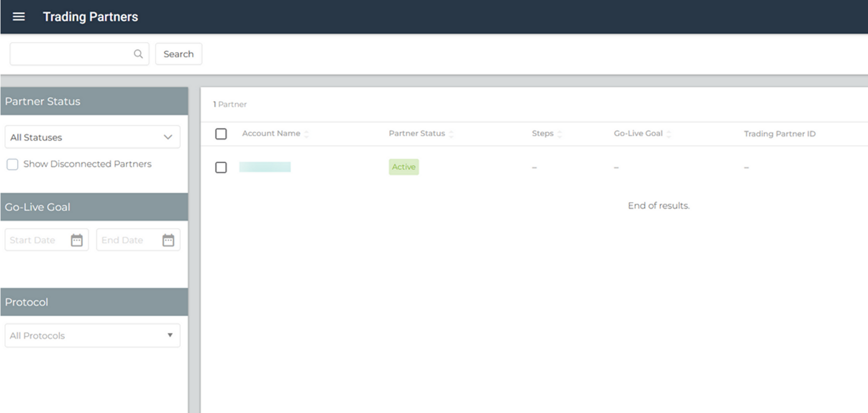Click the Active status badge

[403, 167]
